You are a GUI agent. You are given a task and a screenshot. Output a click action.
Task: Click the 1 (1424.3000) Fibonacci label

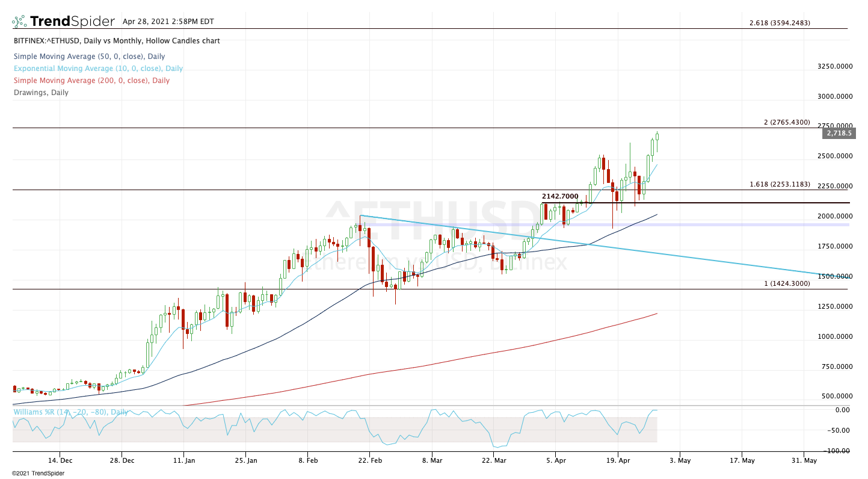pyautogui.click(x=787, y=283)
